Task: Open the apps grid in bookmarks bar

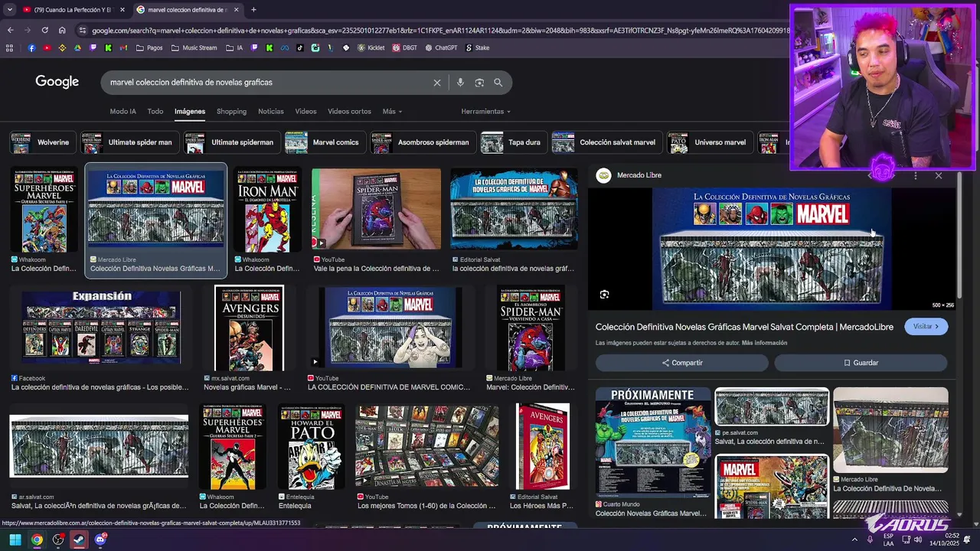Action: 9,47
